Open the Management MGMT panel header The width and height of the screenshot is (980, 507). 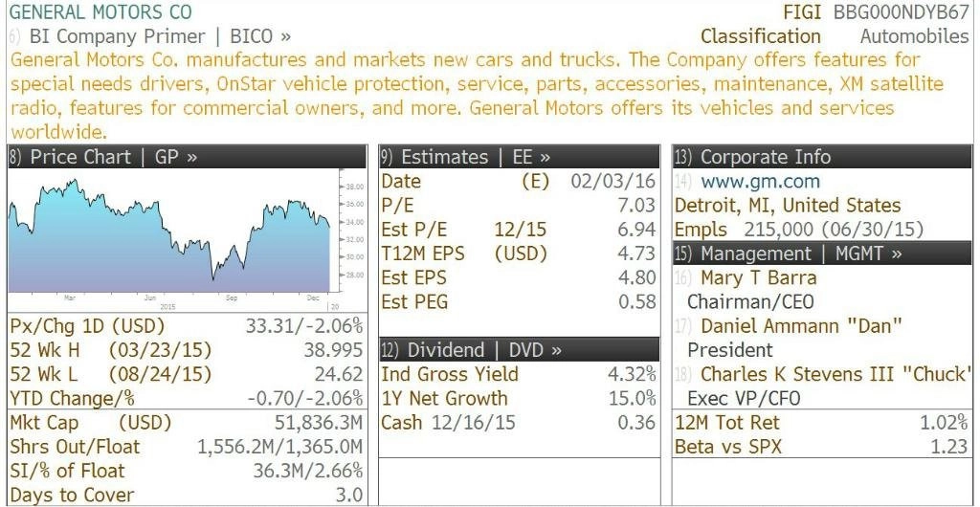[822, 253]
